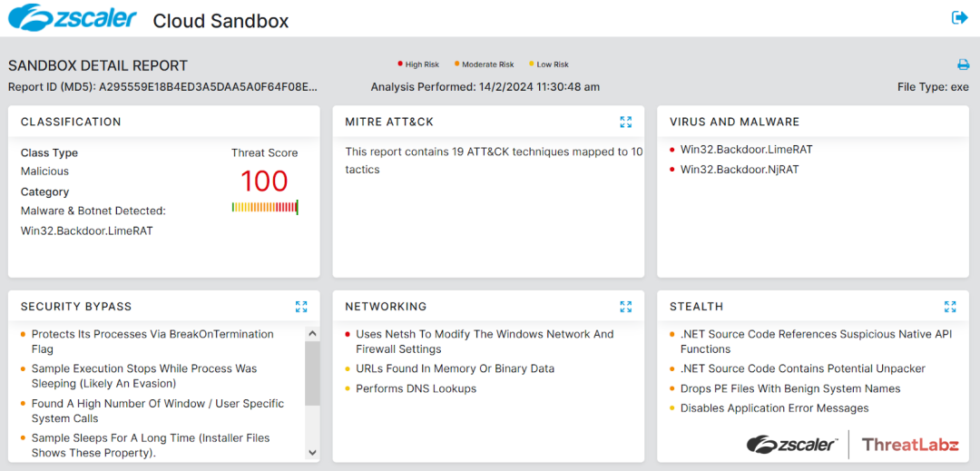This screenshot has height=471, width=980.
Task: Select the Win32.Backdoor.NjRAT entry
Action: pyautogui.click(x=739, y=170)
